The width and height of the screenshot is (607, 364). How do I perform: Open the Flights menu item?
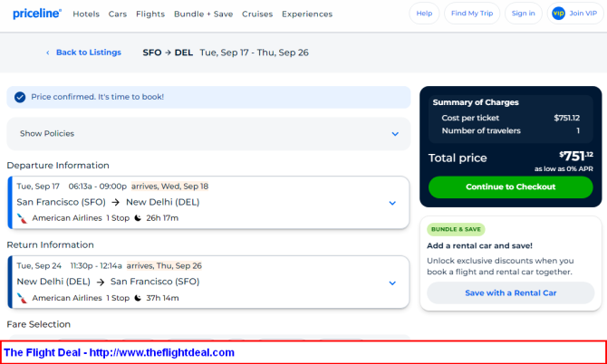coord(150,14)
